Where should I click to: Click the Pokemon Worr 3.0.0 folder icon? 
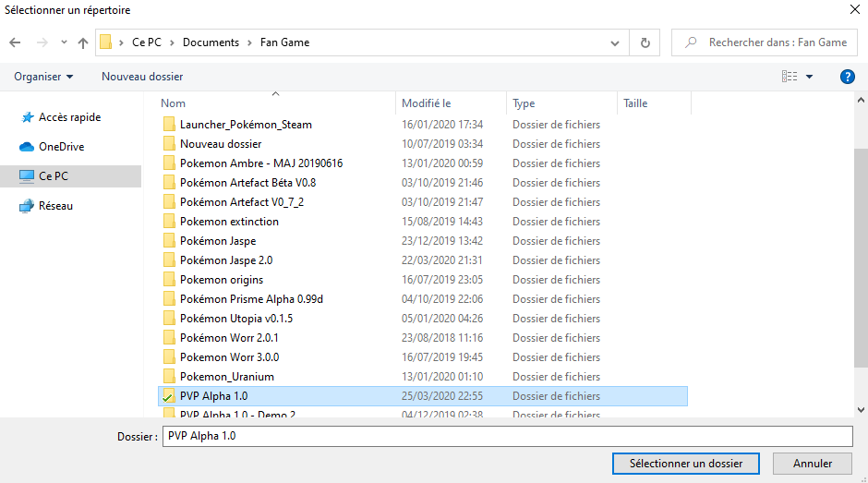pos(169,356)
